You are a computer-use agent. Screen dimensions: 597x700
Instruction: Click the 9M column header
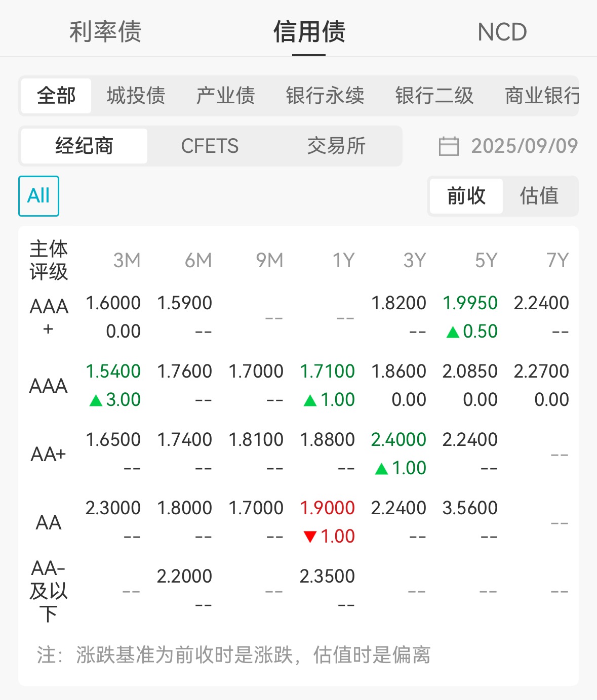point(269,261)
